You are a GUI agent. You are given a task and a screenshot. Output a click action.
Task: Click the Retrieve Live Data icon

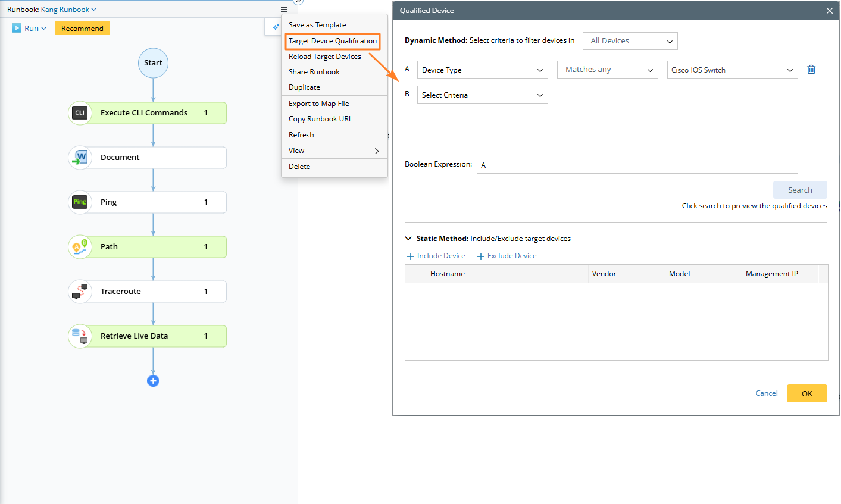tap(80, 336)
